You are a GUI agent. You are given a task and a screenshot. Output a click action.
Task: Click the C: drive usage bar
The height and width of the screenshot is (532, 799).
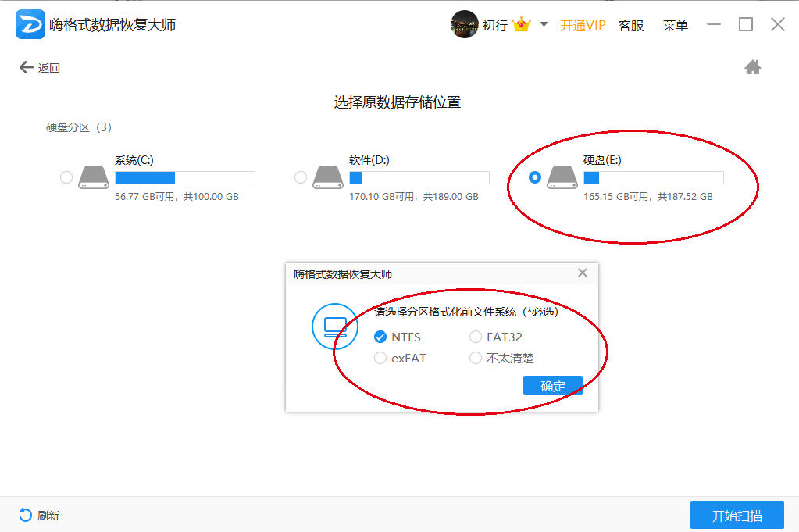[185, 177]
